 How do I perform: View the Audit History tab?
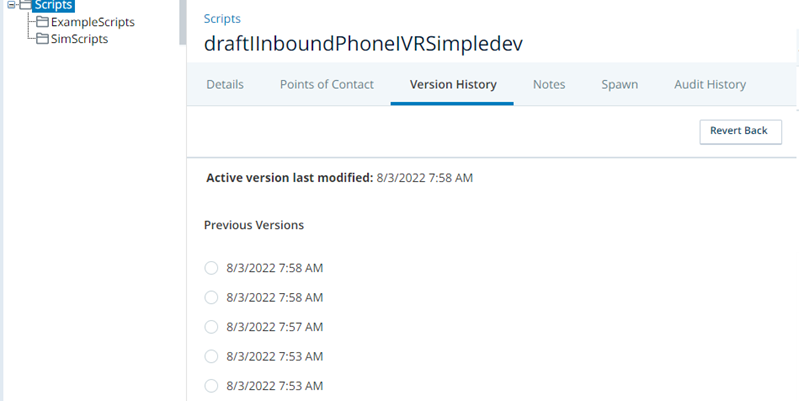pyautogui.click(x=710, y=85)
